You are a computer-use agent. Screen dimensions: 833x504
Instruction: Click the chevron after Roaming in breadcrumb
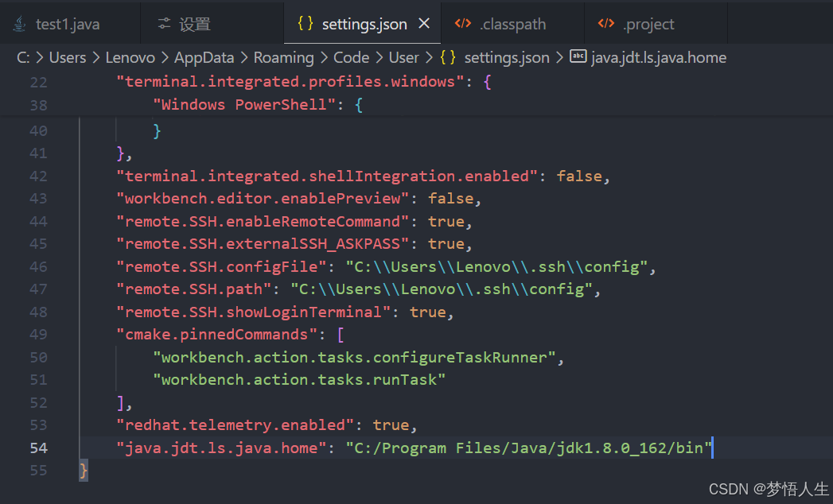[324, 57]
